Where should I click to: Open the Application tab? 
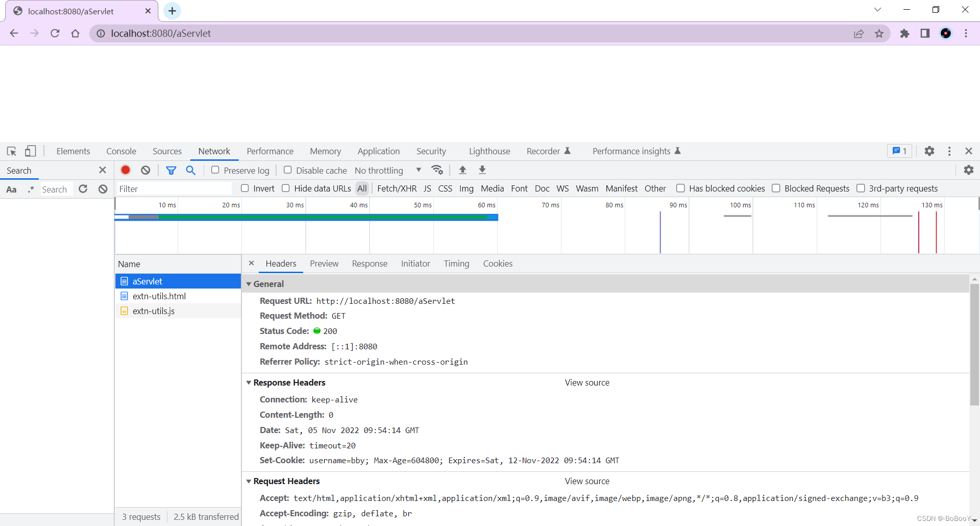(x=378, y=151)
